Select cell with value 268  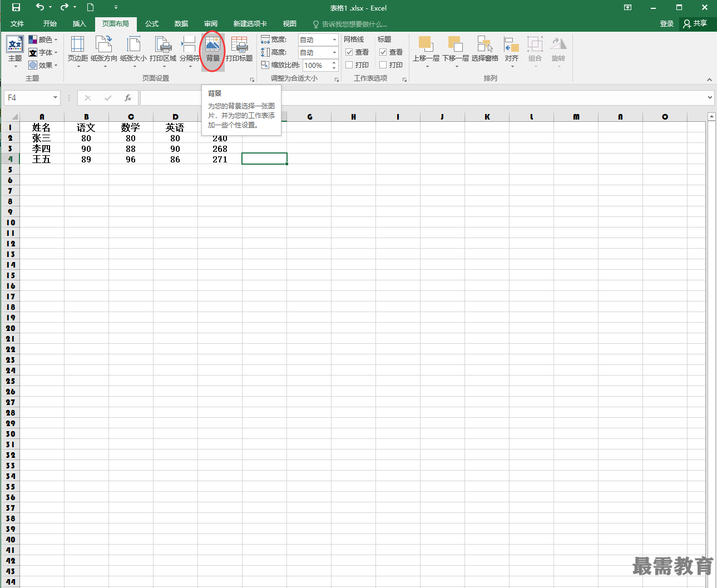220,149
